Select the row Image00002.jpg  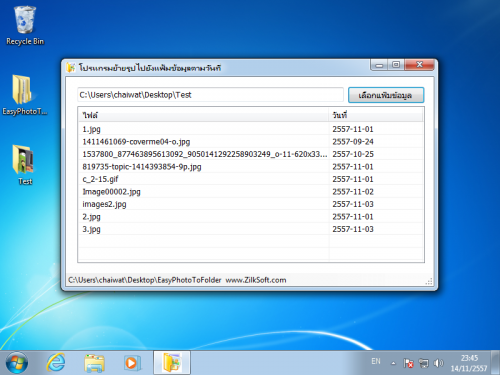(x=251, y=192)
